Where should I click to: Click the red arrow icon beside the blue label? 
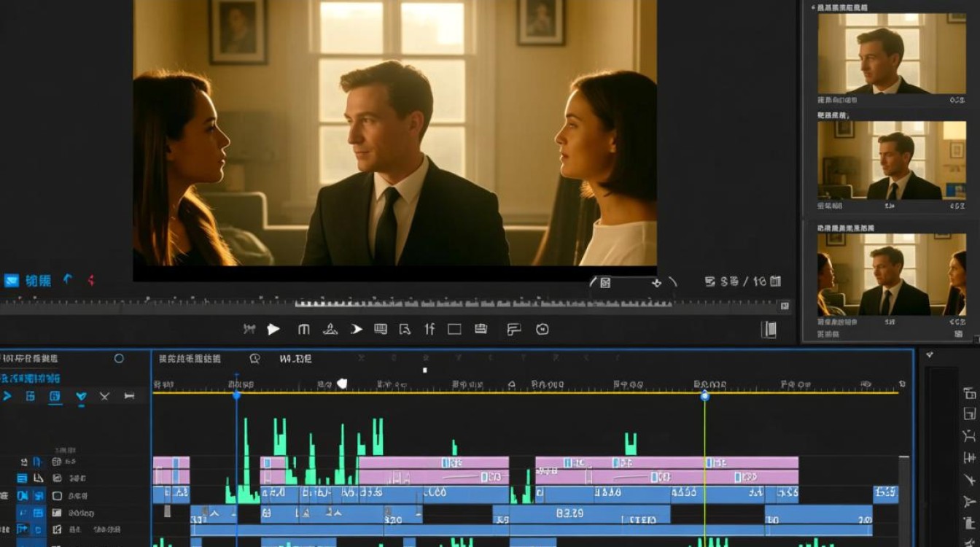click(91, 279)
